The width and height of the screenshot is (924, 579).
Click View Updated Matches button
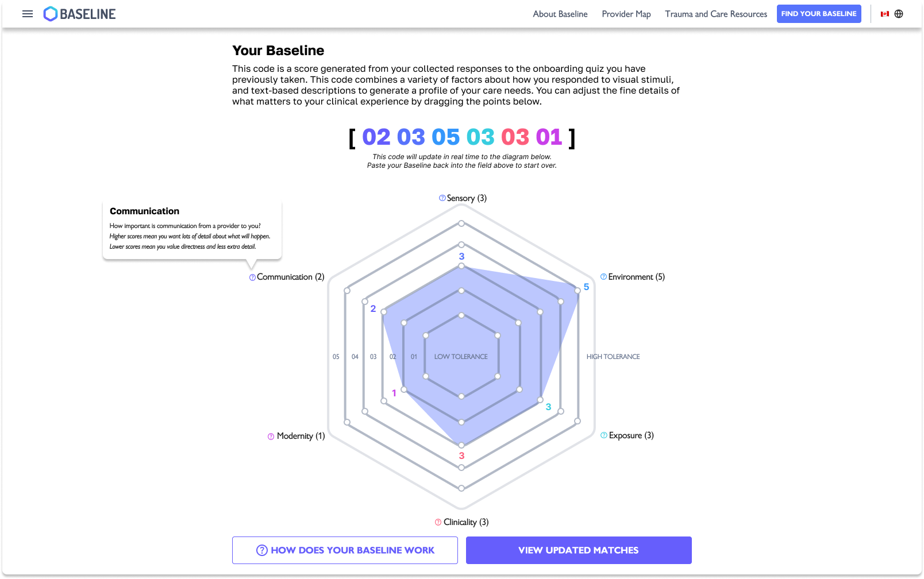(x=579, y=550)
